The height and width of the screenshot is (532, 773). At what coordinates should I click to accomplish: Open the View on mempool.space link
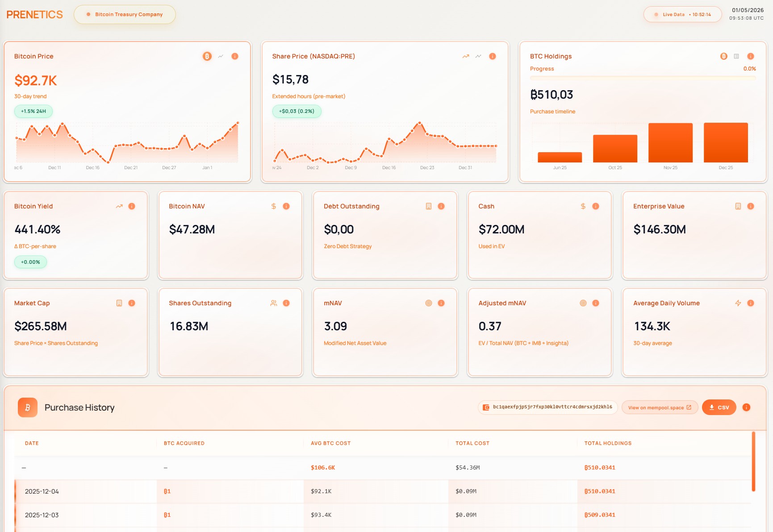coord(659,407)
